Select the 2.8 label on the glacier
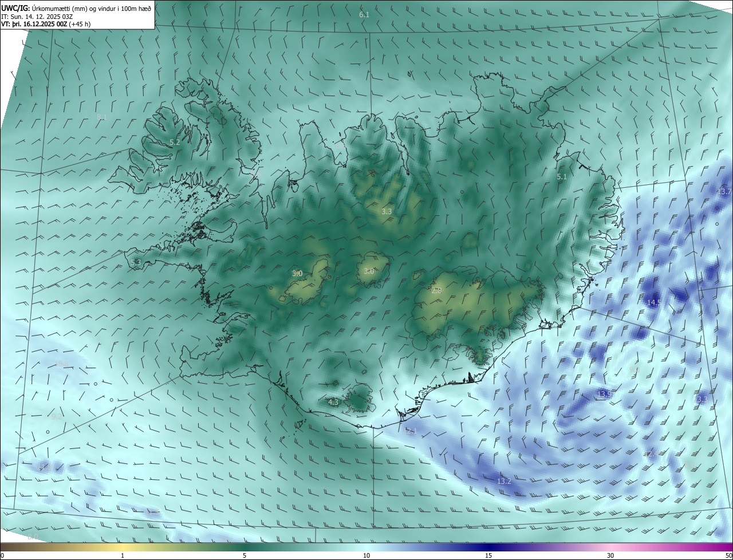Screen dimensions: 733x560 click(436, 291)
